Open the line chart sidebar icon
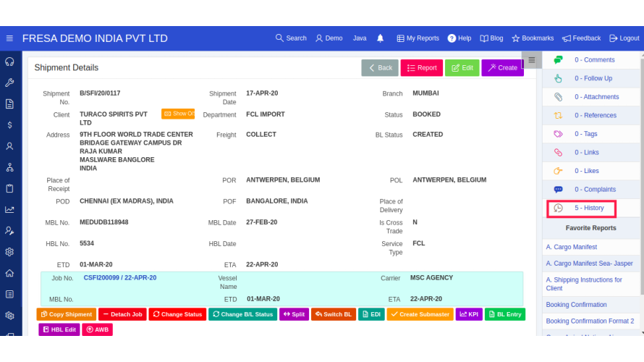This screenshot has width=644, height=362. [x=9, y=209]
